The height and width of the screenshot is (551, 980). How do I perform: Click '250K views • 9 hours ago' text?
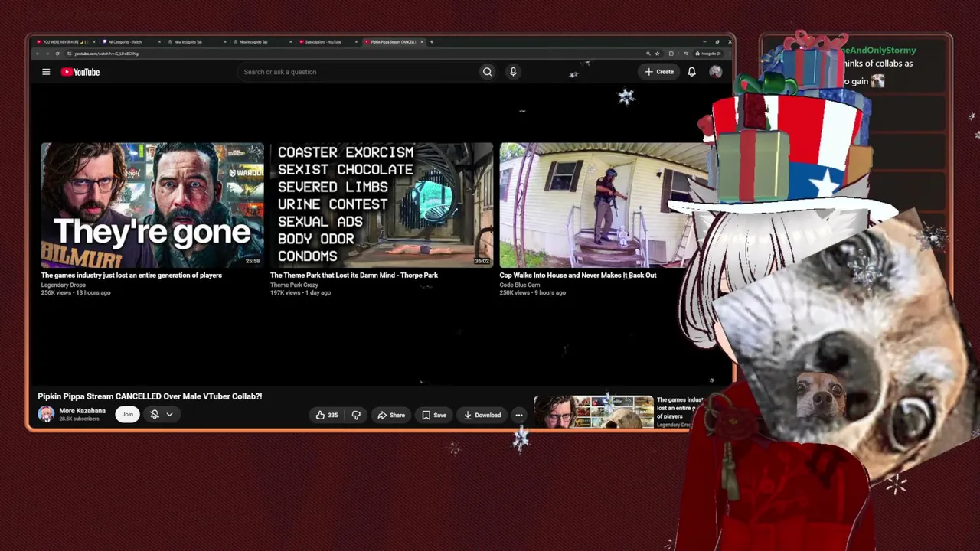533,293
